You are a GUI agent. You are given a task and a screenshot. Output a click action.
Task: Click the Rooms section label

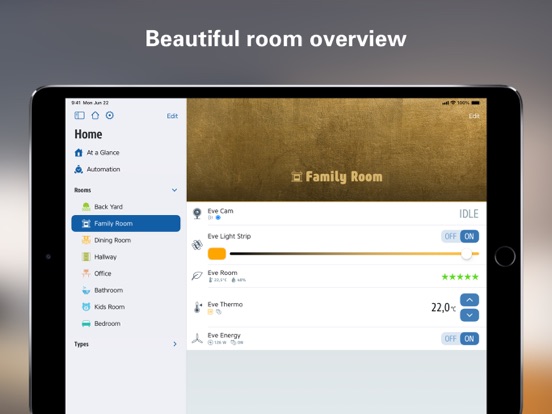pos(83,190)
